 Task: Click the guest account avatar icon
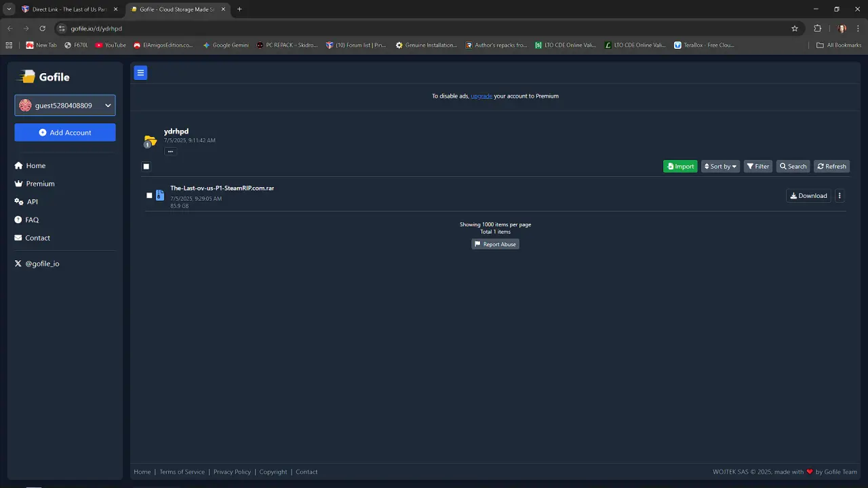(25, 105)
